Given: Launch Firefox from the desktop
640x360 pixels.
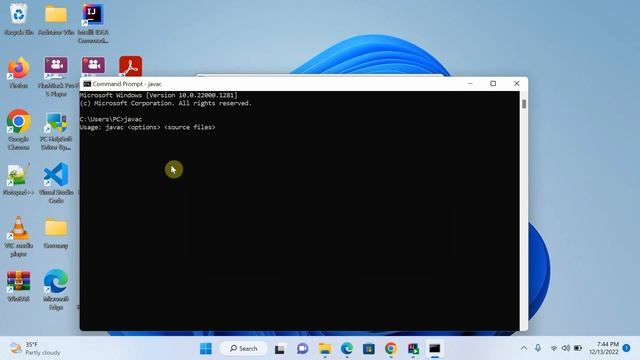Looking at the screenshot, I should (19, 73).
